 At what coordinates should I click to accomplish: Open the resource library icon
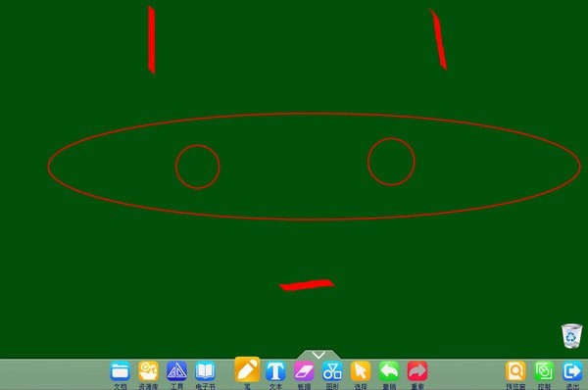pos(149,371)
